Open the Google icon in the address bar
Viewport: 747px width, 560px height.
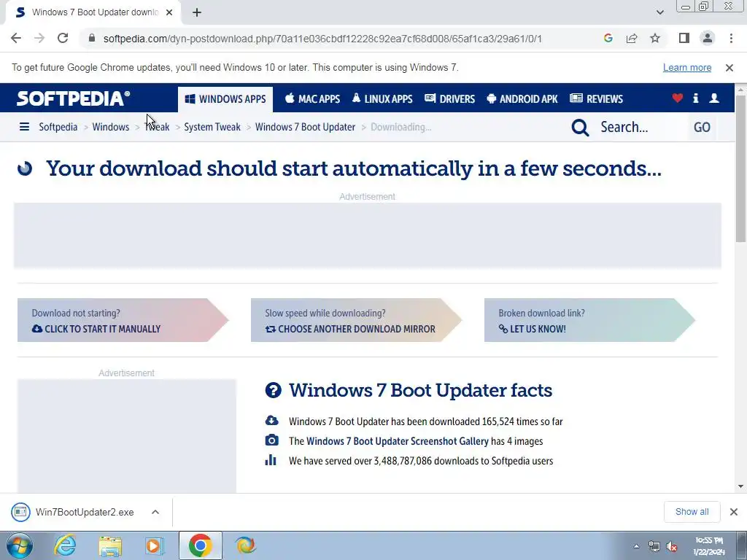pos(608,38)
